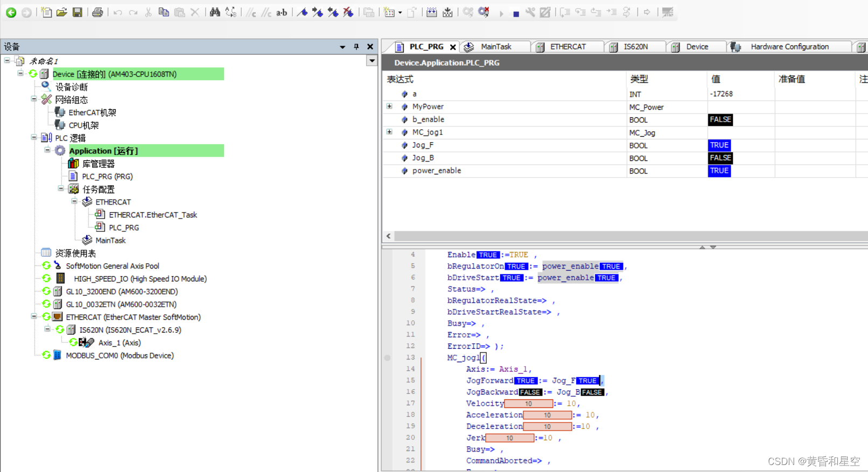Click the Write Values pencil icon

click(x=545, y=12)
